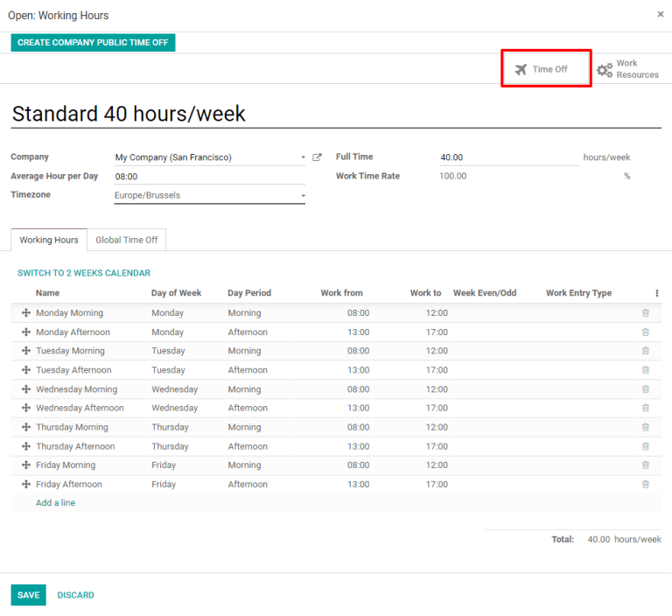Switch to Global Time Off tab
This screenshot has height=616, width=672.
pos(127,240)
